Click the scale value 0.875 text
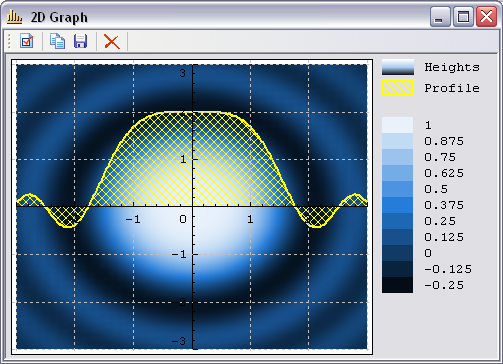The image size is (503, 364). (x=444, y=141)
